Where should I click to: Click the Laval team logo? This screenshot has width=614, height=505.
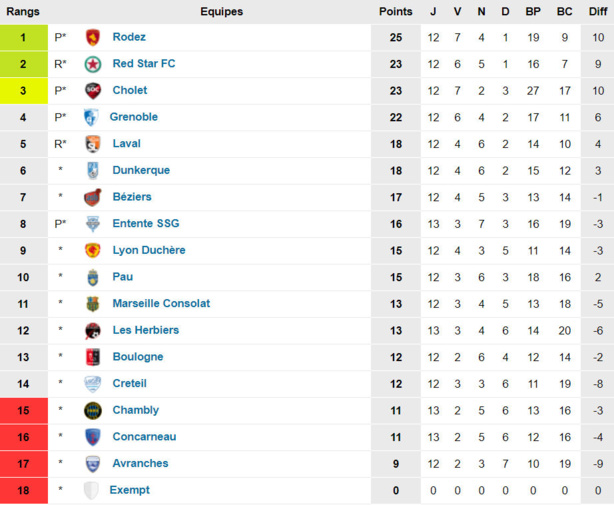point(93,144)
